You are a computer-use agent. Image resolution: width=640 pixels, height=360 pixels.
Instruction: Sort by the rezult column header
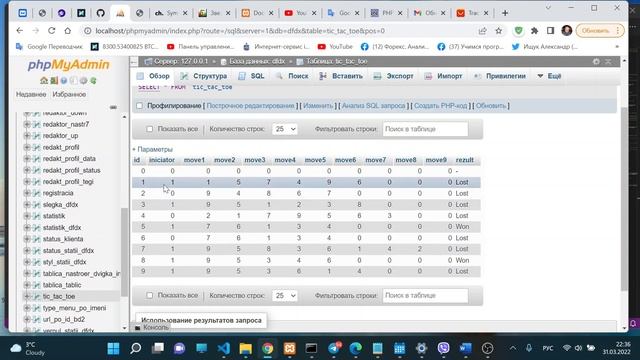click(x=465, y=160)
